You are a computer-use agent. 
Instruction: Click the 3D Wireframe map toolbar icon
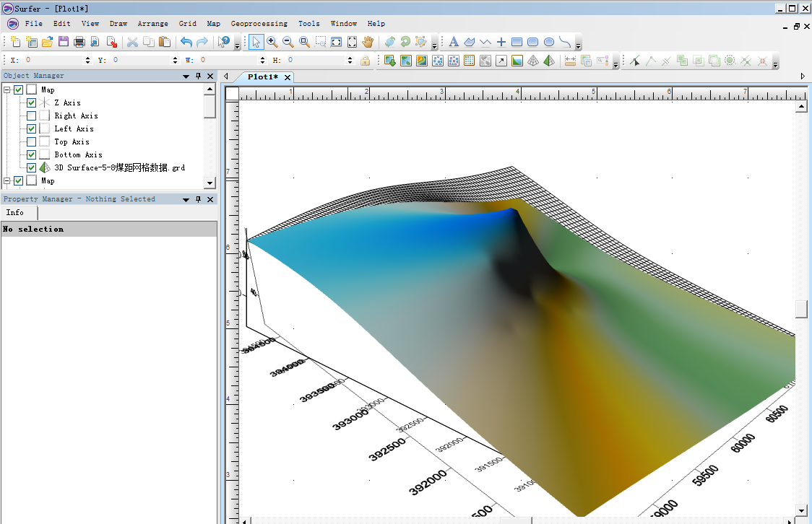pyautogui.click(x=533, y=61)
